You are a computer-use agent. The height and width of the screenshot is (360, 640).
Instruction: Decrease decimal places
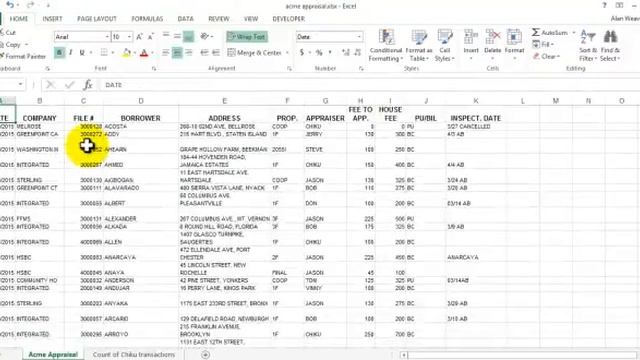(358, 53)
